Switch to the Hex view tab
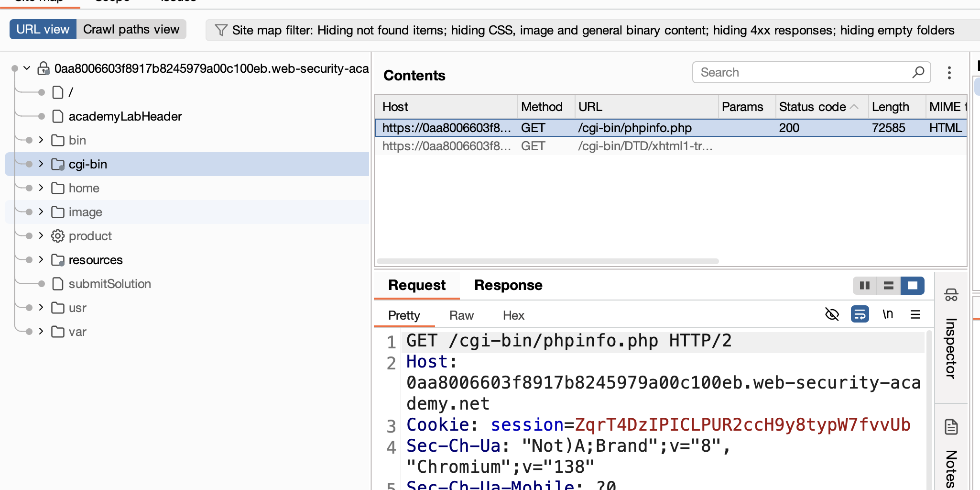The image size is (980, 490). [x=513, y=315]
